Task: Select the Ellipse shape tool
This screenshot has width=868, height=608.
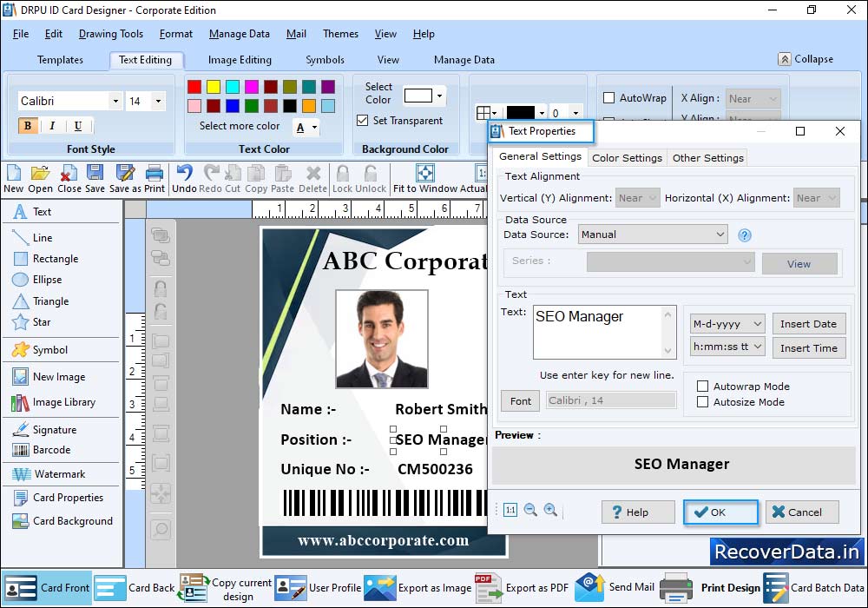Action: (37, 280)
